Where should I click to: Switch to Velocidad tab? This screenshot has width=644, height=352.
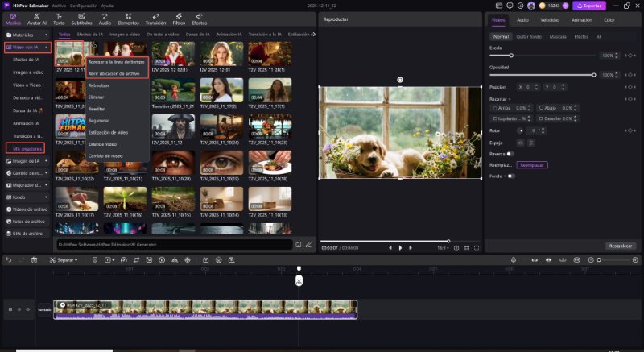(x=550, y=19)
